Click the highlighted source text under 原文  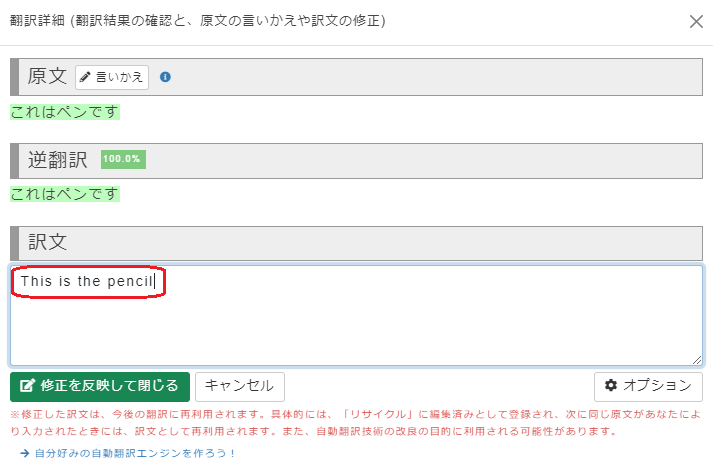(x=65, y=112)
